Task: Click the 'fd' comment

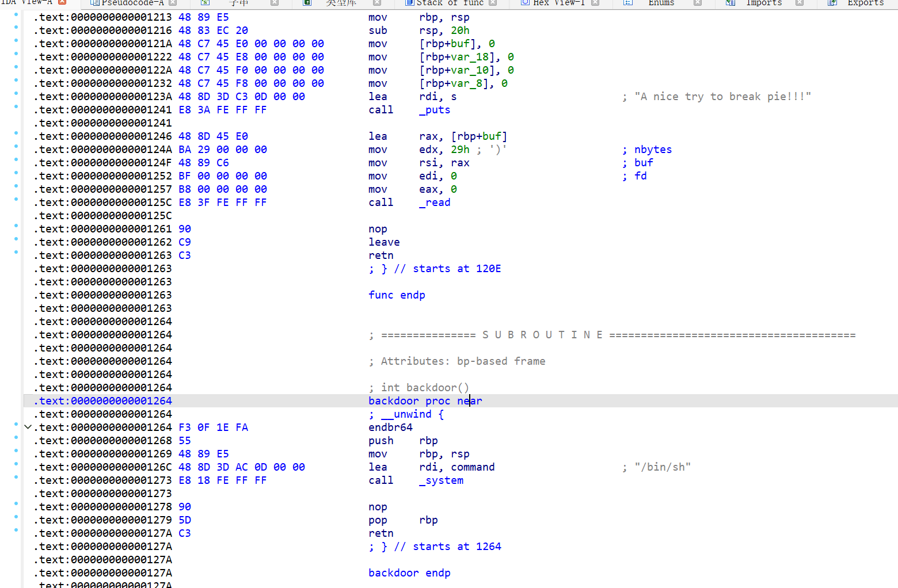Action: click(x=640, y=176)
